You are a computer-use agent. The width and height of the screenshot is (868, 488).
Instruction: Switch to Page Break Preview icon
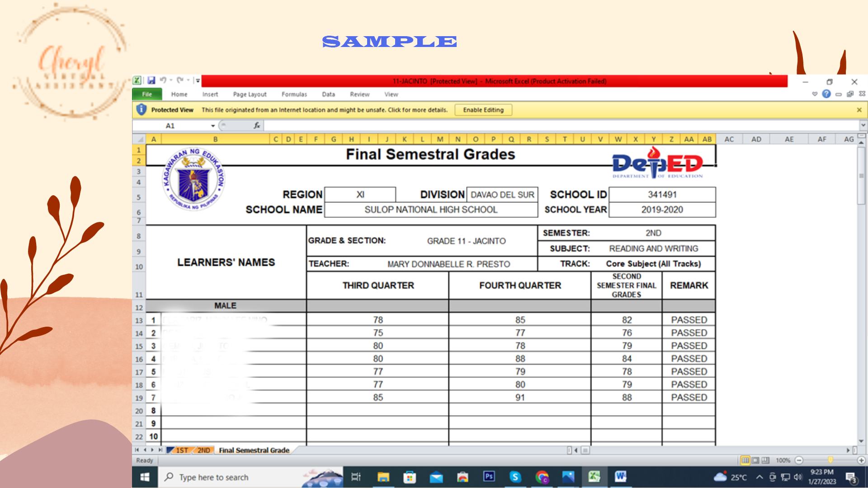765,460
